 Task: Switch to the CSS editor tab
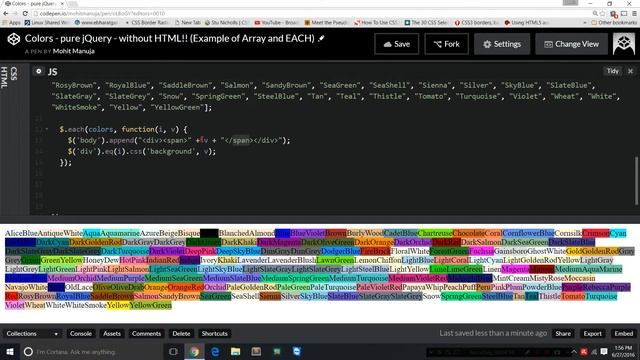(14, 74)
